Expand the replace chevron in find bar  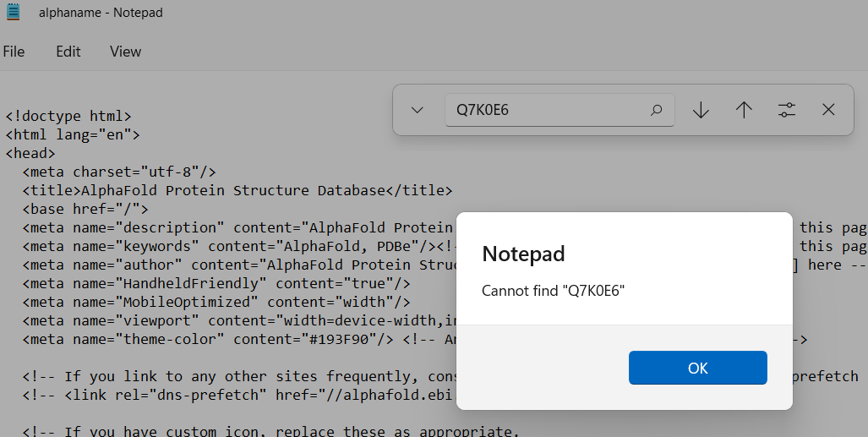417,110
